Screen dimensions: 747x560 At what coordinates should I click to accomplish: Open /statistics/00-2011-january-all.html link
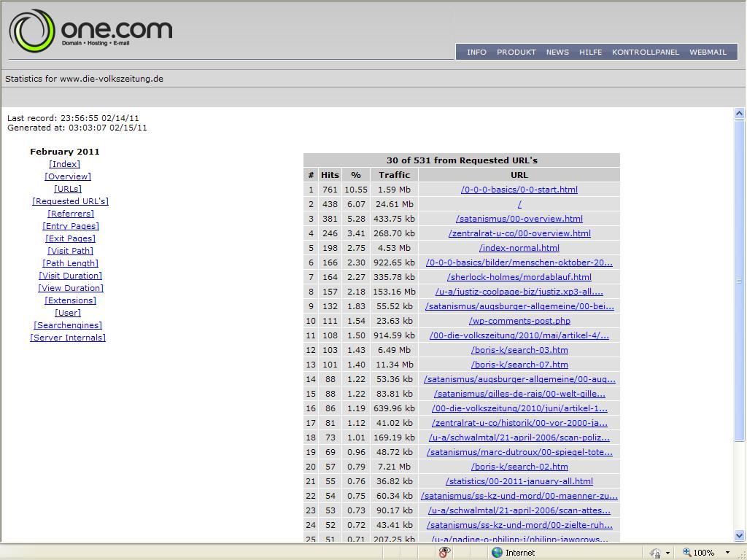tap(519, 481)
